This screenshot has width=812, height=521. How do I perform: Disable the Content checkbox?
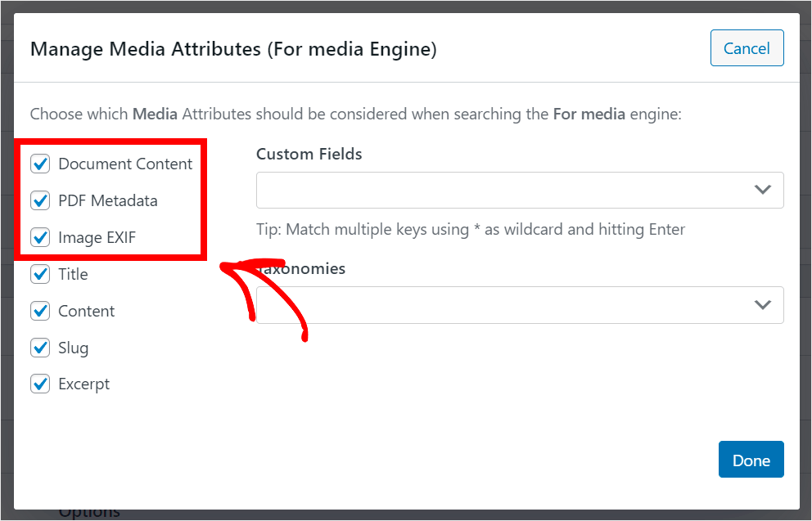pos(40,311)
